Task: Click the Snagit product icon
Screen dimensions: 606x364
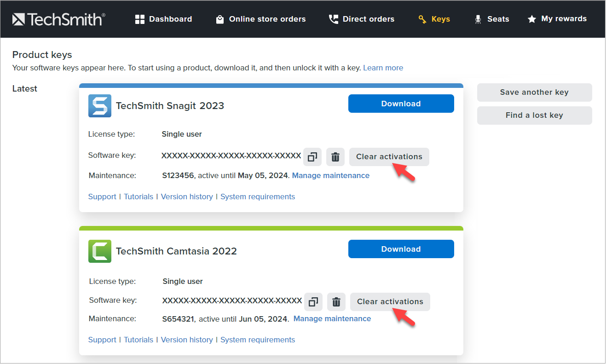Action: [100, 106]
